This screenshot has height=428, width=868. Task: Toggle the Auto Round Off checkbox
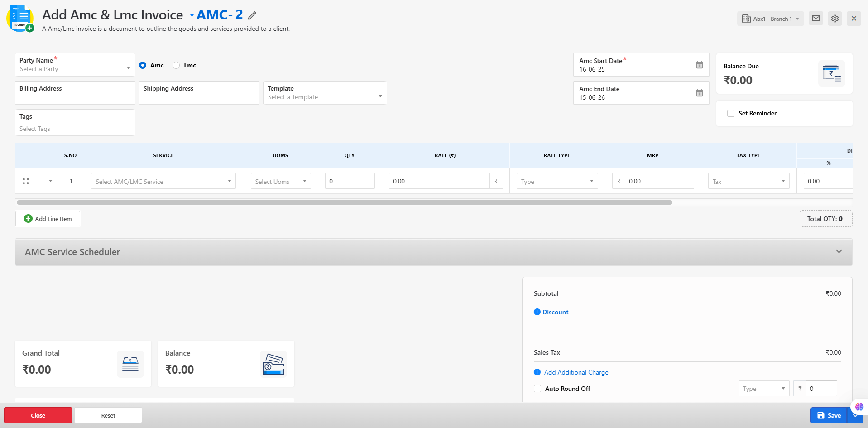[x=537, y=389]
